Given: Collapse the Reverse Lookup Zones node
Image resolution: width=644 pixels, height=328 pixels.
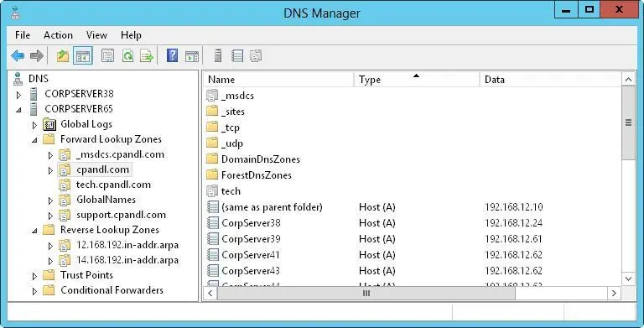Looking at the screenshot, I should [x=34, y=231].
